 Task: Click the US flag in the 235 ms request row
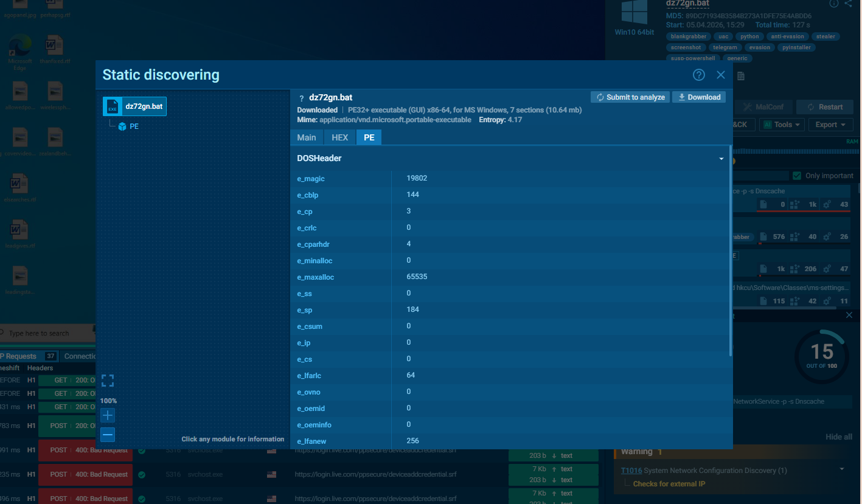click(271, 475)
